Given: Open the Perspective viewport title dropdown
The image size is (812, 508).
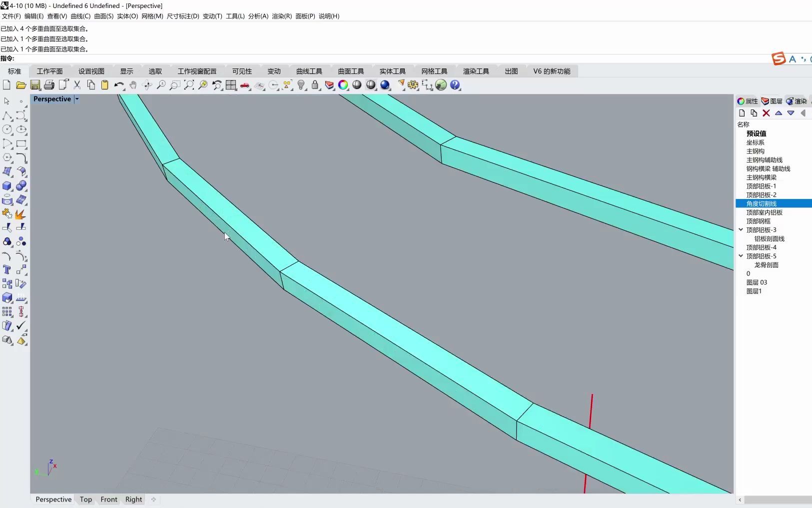Looking at the screenshot, I should [77, 99].
